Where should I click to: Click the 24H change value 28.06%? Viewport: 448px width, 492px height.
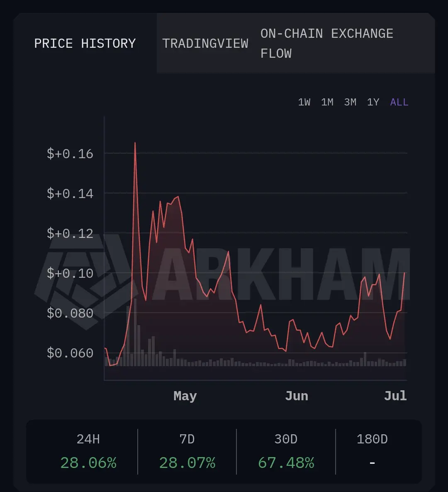(88, 463)
